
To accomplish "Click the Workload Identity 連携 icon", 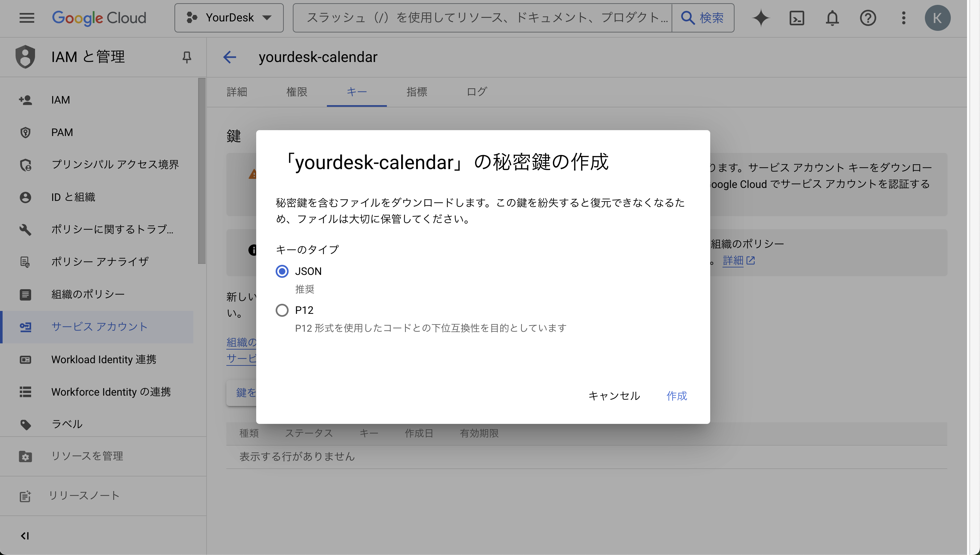I will pyautogui.click(x=26, y=360).
